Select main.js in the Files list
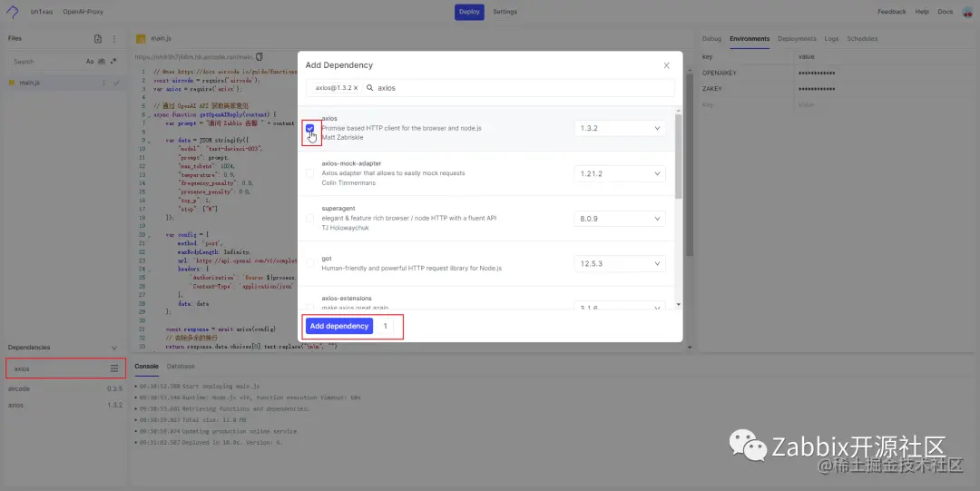The height and width of the screenshot is (491, 980). click(x=65, y=83)
